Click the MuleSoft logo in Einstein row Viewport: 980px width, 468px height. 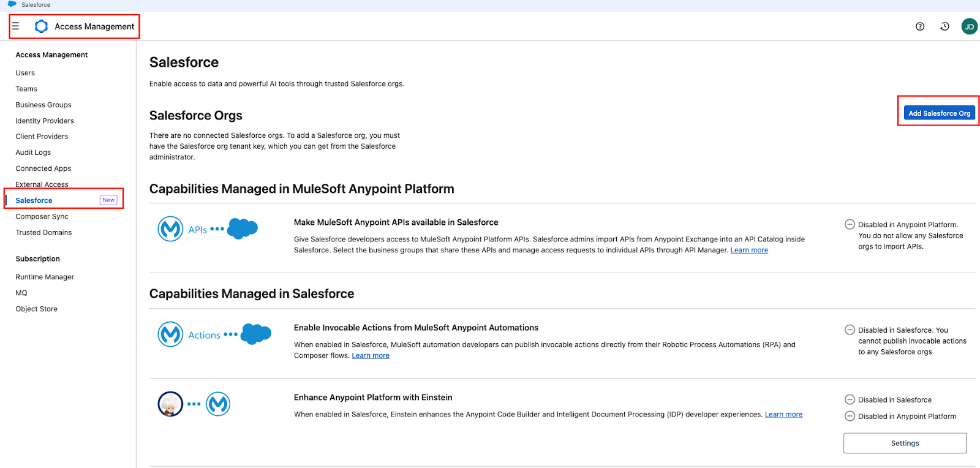[218, 404]
